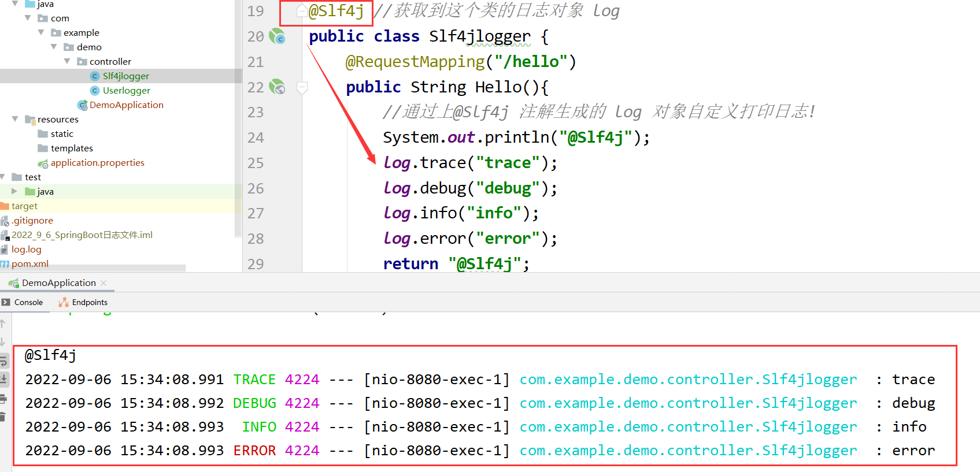Select the SpringBoot .iml file in tree
This screenshot has height=472, width=980.
(82, 235)
